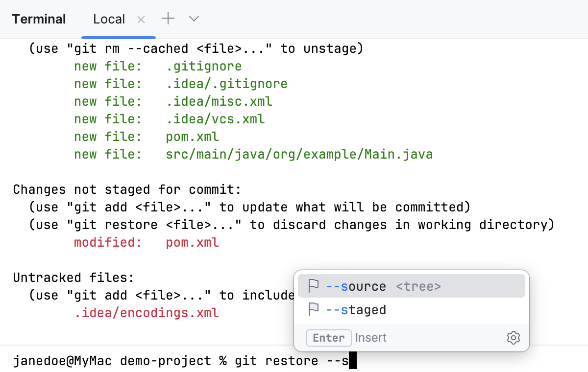Click the modified pom.xml entry
Image resolution: width=588 pixels, height=372 pixels.
click(192, 242)
